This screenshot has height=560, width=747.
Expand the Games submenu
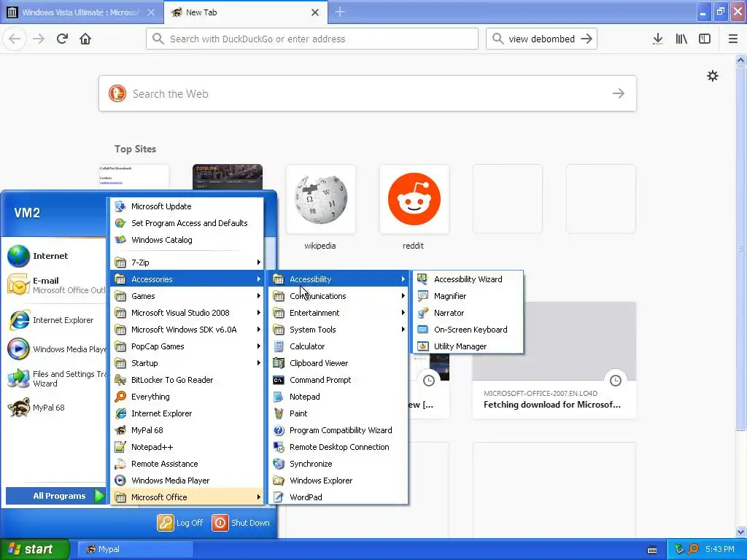[x=187, y=296]
